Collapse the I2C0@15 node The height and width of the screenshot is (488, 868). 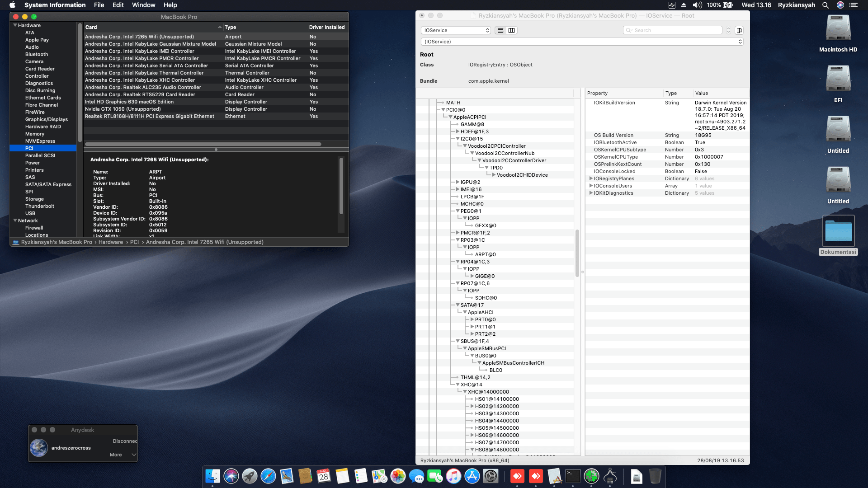(x=458, y=139)
